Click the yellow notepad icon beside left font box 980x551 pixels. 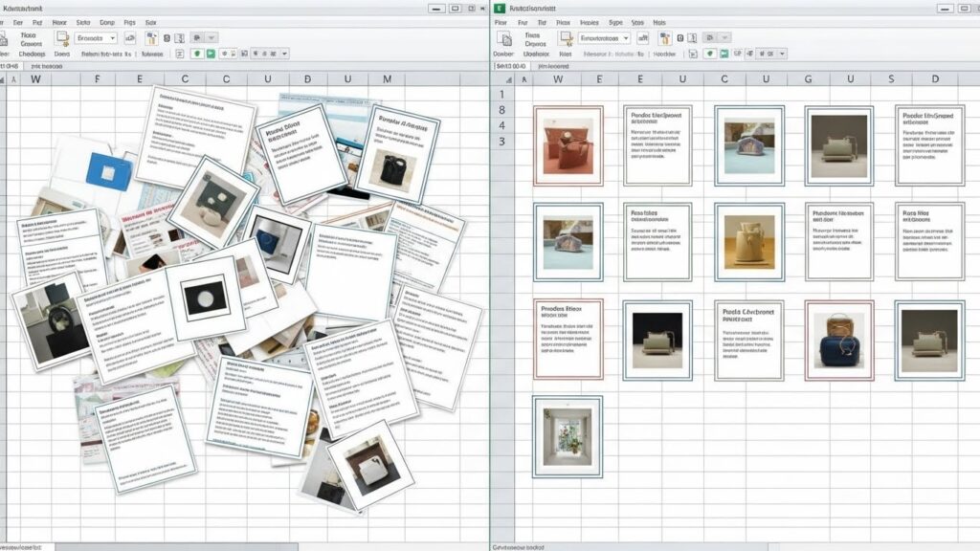(62, 38)
